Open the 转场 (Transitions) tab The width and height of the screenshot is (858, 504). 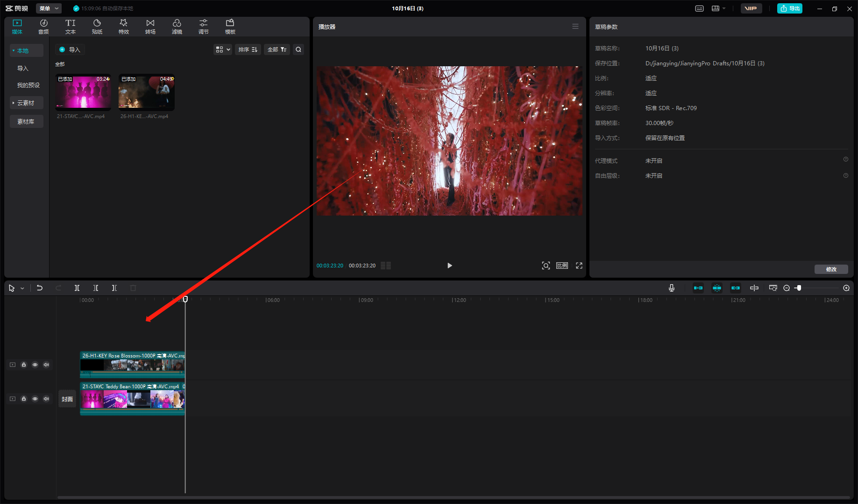coord(150,27)
